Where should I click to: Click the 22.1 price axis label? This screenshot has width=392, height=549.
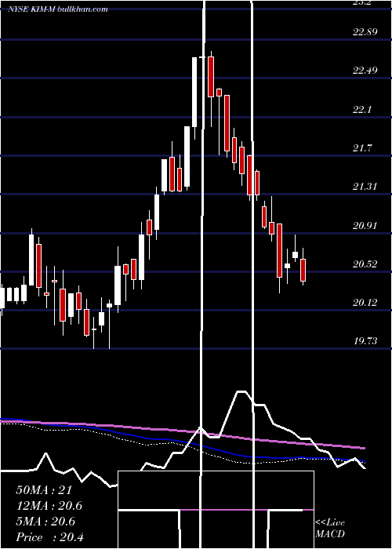[x=362, y=110]
